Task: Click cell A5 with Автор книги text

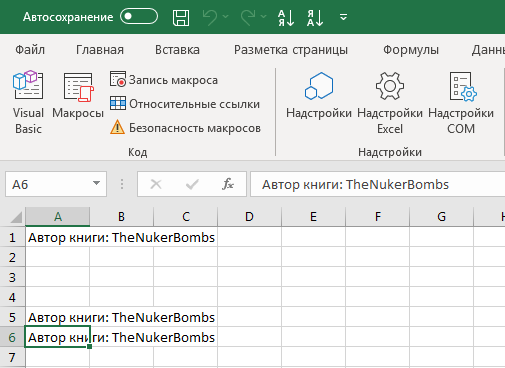Action: pos(58,317)
